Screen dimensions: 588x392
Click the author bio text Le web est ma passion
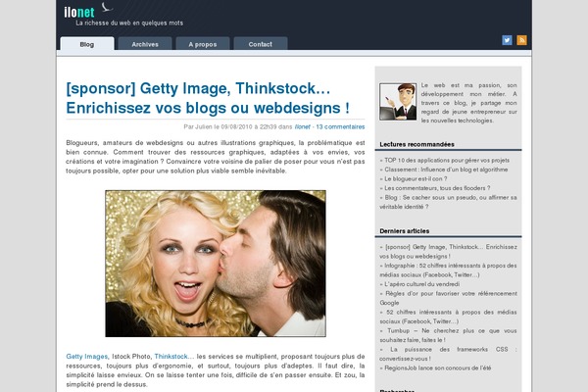pyautogui.click(x=468, y=103)
